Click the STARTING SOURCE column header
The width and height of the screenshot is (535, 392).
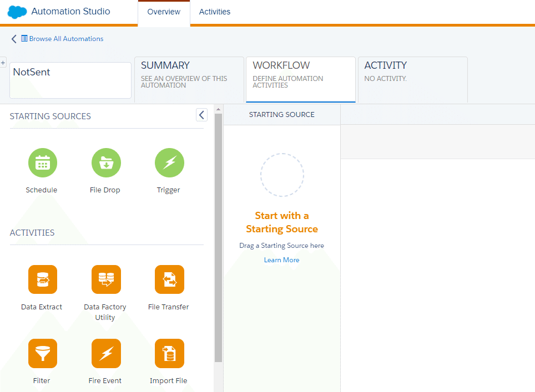pos(281,115)
